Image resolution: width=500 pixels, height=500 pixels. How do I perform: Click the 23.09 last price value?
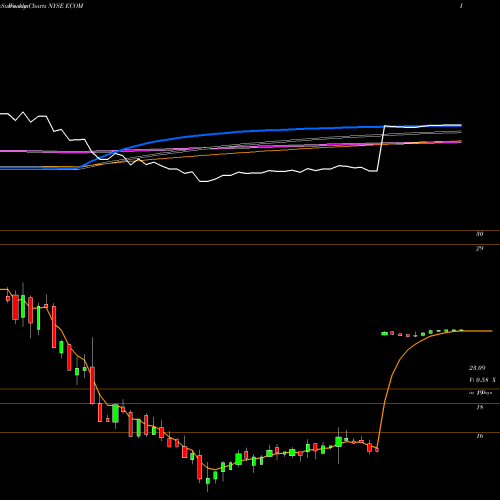(477, 368)
